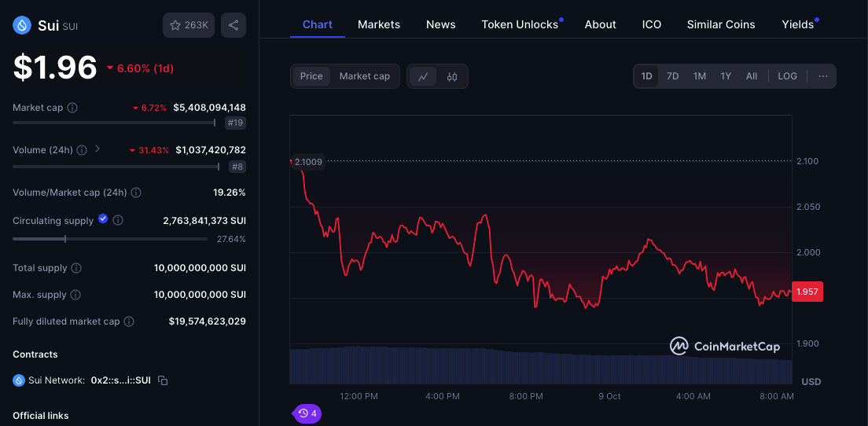
Task: Click the 1.957 current price label
Action: coord(807,292)
